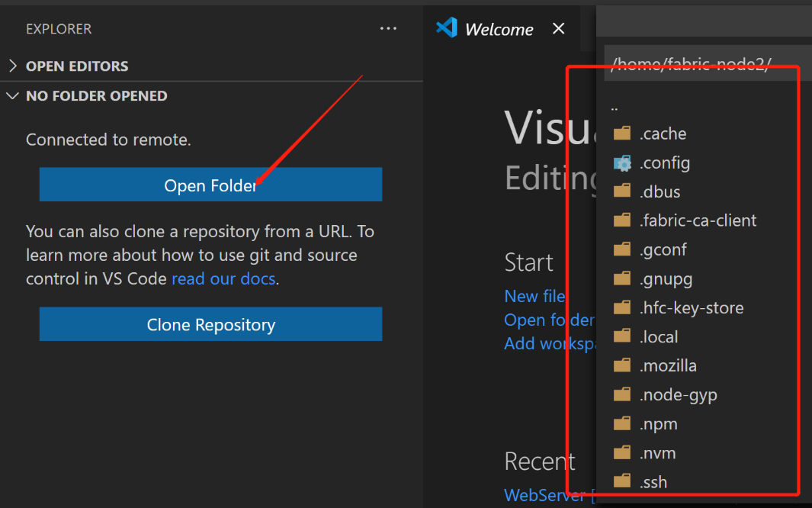Switch to the Welcome tab
This screenshot has height=508, width=812.
click(499, 30)
